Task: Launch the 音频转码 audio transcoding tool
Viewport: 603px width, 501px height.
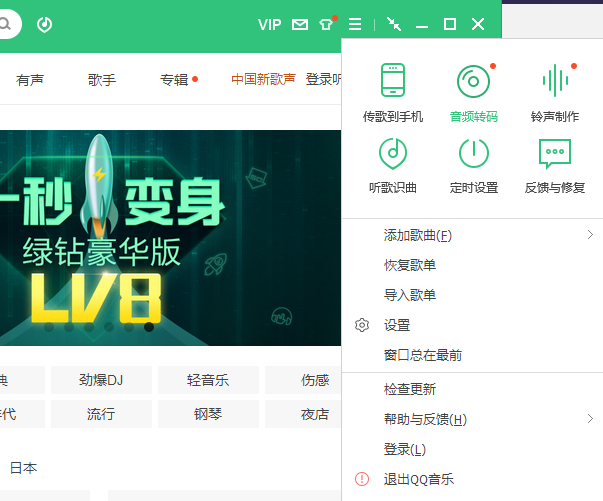Action: (473, 93)
